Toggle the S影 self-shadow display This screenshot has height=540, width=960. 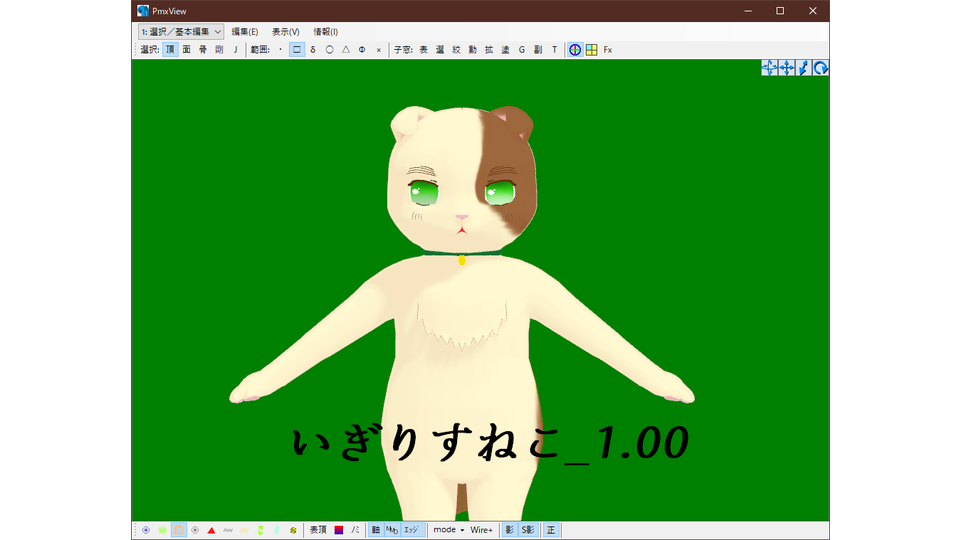point(528,530)
